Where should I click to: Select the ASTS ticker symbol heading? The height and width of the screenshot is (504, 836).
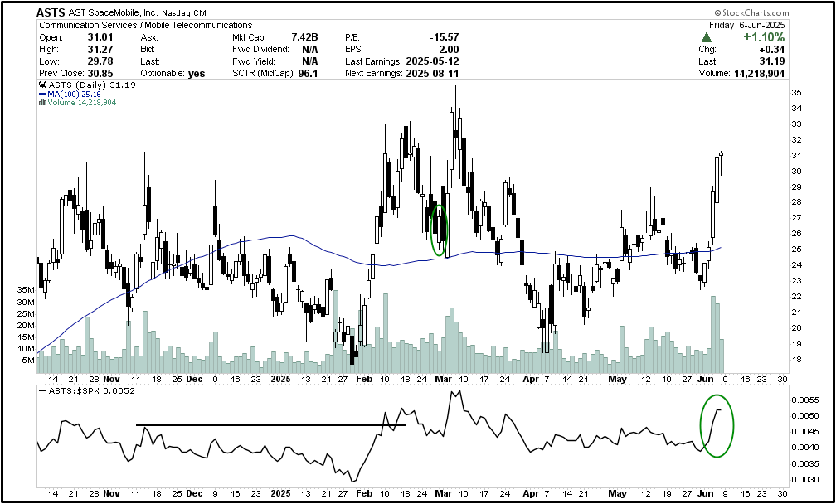[x=51, y=12]
